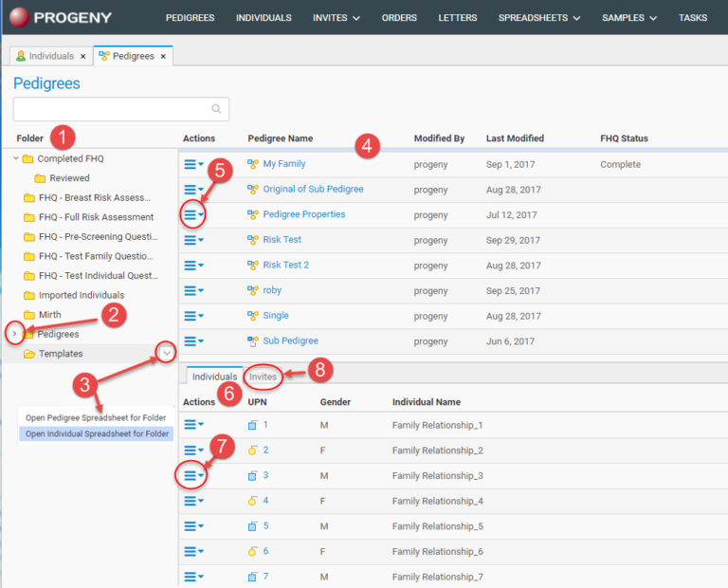Click the Reviewed folder icon
This screenshot has width=728, height=588.
[41, 178]
